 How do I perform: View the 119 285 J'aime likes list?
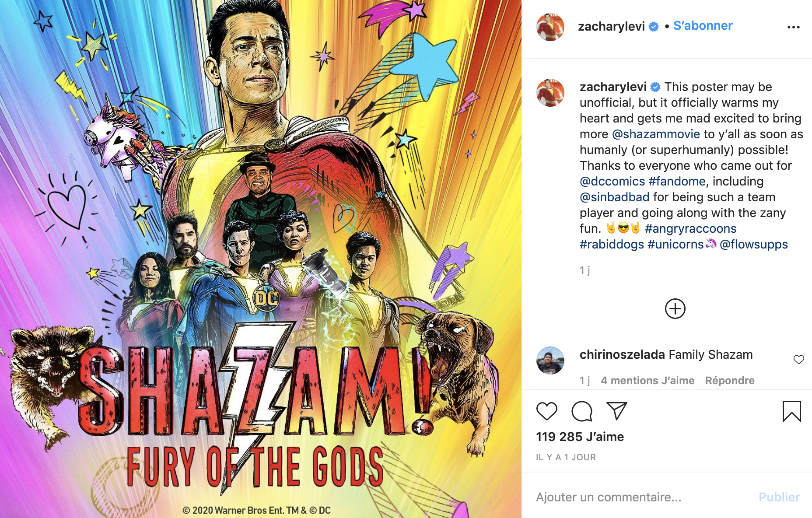click(x=580, y=437)
